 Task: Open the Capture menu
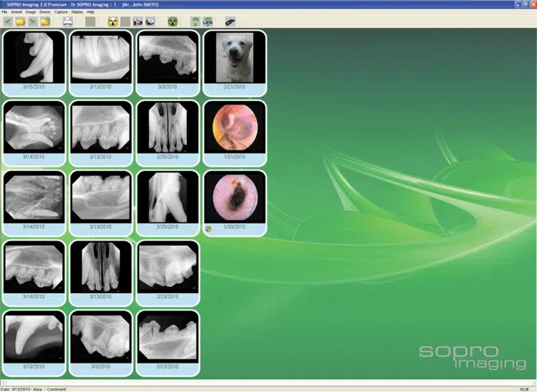62,12
